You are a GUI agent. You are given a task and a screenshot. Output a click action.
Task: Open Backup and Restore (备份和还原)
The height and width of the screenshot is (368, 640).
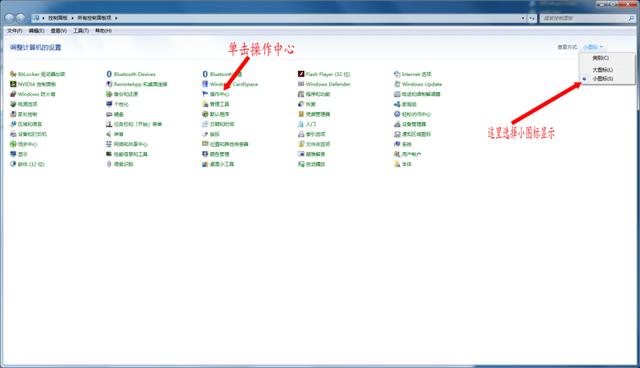[x=122, y=94]
